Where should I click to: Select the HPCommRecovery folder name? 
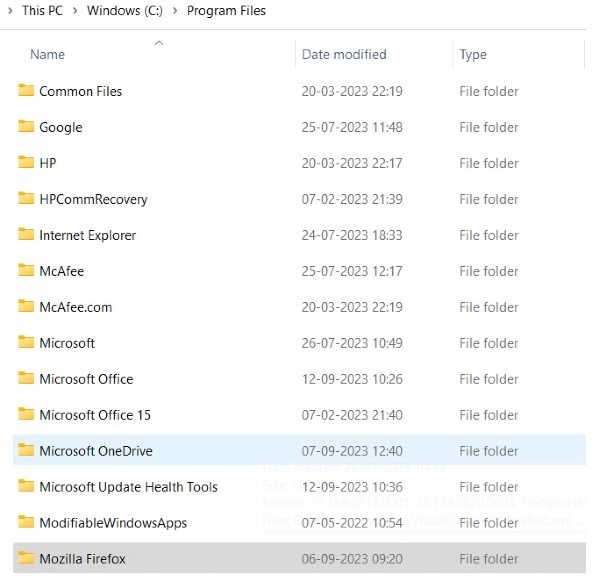pyautogui.click(x=93, y=199)
